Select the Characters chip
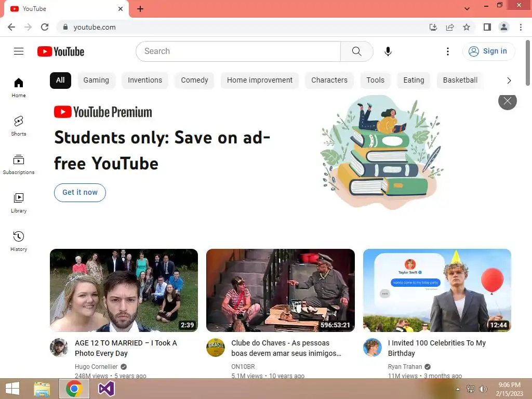Image resolution: width=532 pixels, height=399 pixels. [x=329, y=81]
